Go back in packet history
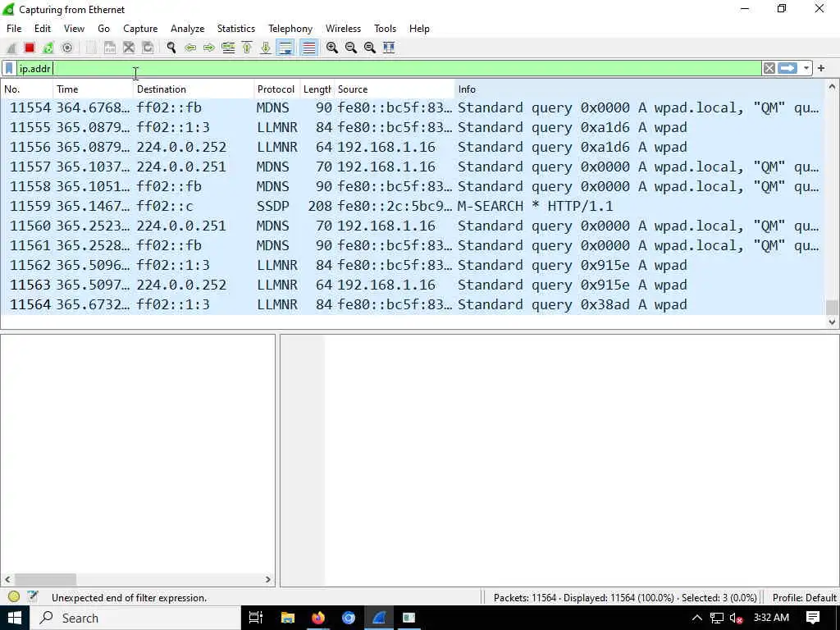The image size is (840, 630). coord(189,48)
